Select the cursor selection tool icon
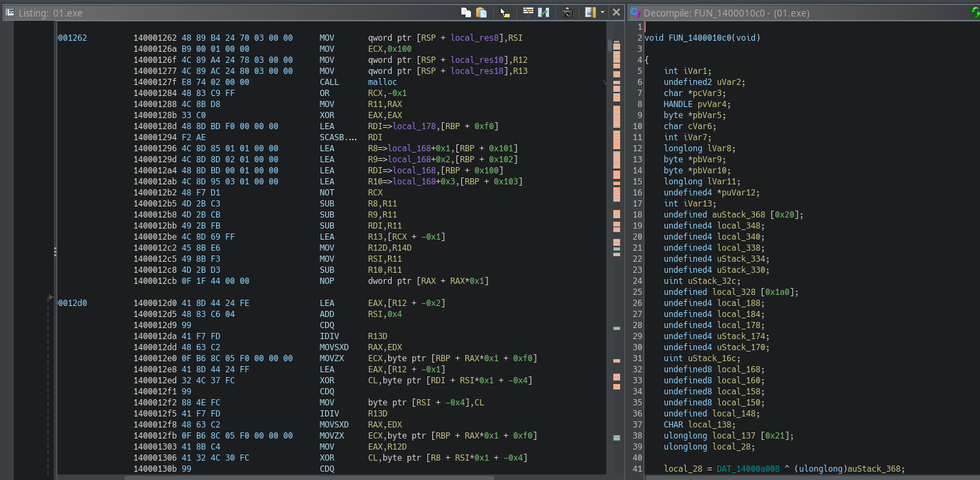This screenshot has height=480, width=980. click(505, 12)
